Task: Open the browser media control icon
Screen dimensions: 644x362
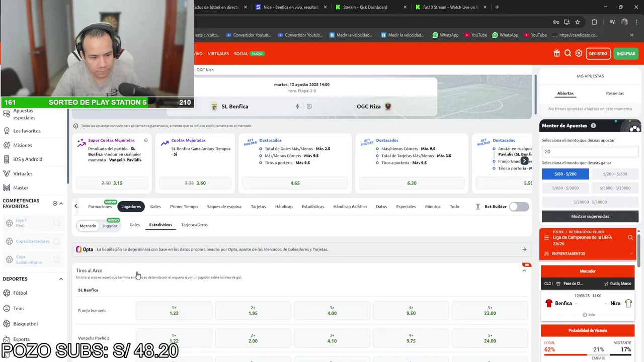Action: pyautogui.click(x=612, y=22)
